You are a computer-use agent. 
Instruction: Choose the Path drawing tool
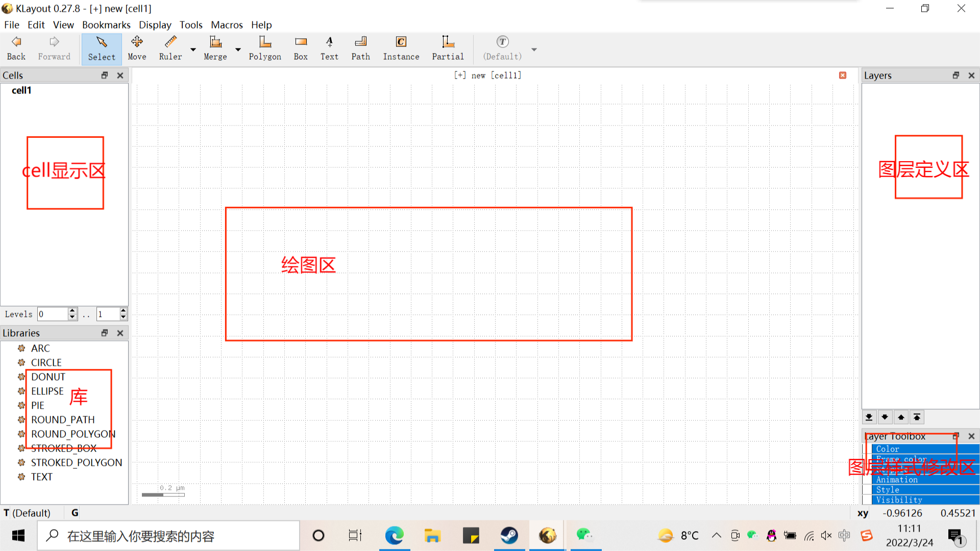coord(360,48)
